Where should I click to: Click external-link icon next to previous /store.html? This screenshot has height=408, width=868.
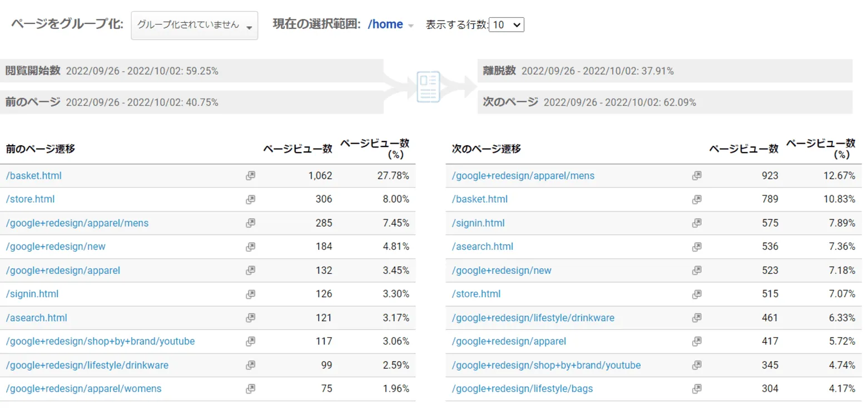(x=251, y=199)
